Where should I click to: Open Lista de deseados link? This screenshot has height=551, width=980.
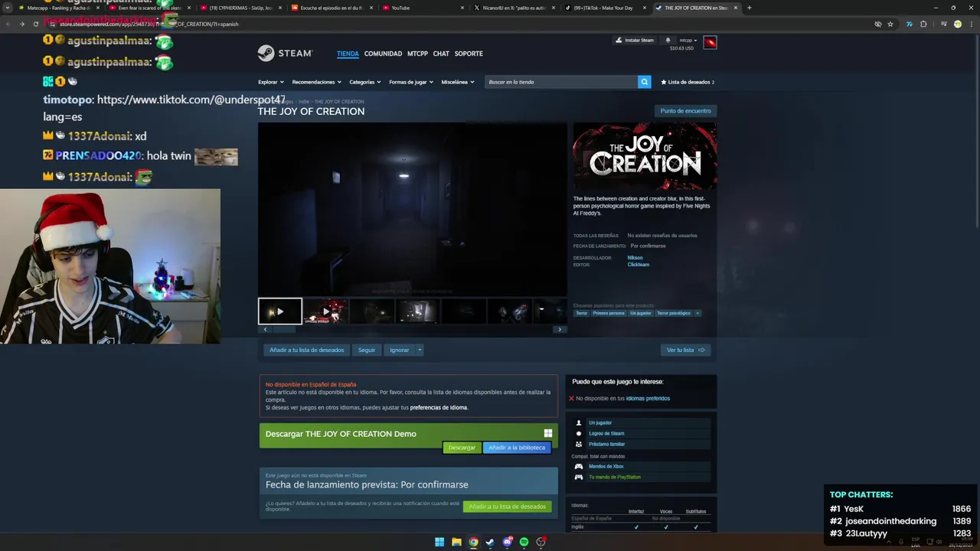click(688, 82)
